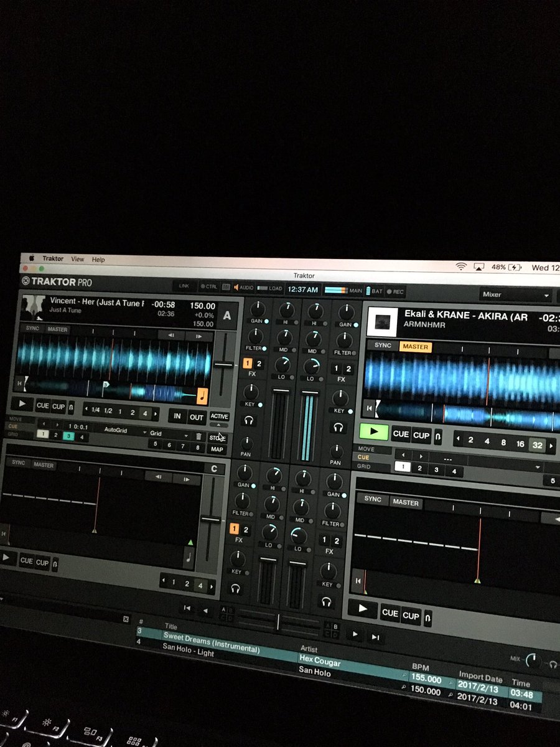Toggle SYNC on Deck B
Viewport: 560px width, 747px height.
pos(383,345)
